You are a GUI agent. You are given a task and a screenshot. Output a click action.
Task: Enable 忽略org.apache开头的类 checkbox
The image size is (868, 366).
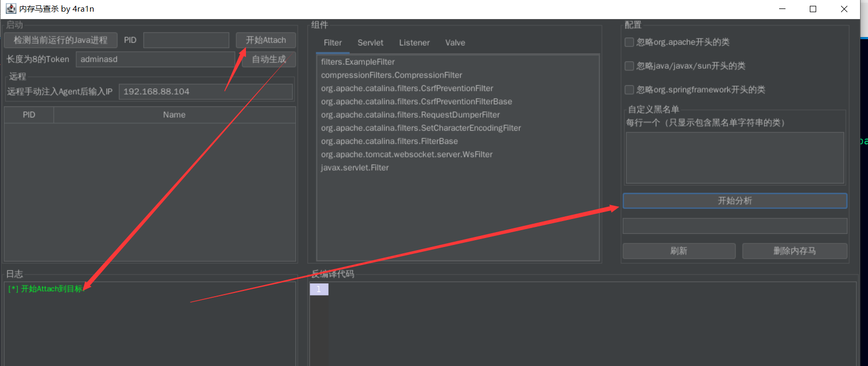click(x=629, y=42)
